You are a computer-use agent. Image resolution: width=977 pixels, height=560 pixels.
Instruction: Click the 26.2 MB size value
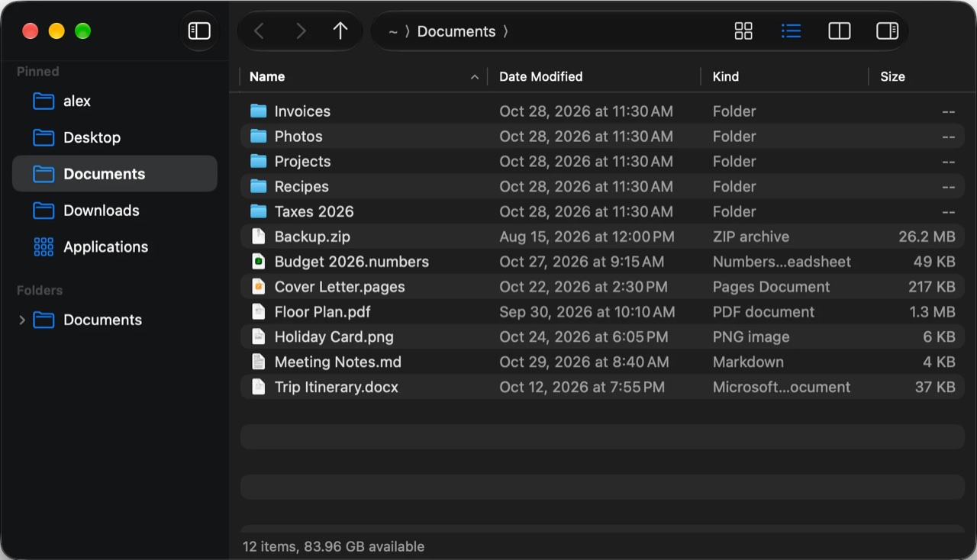[x=927, y=237]
